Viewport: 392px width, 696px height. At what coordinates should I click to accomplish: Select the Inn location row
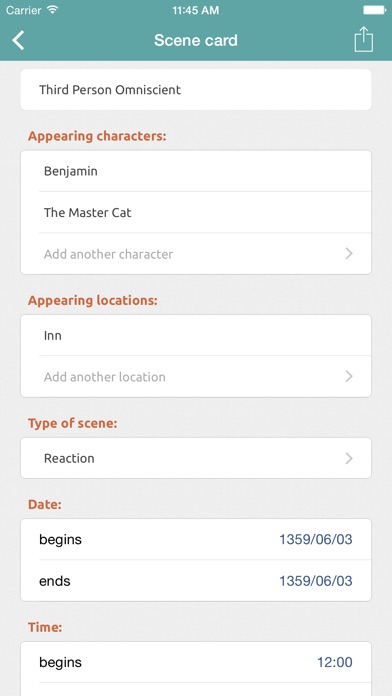click(x=196, y=336)
